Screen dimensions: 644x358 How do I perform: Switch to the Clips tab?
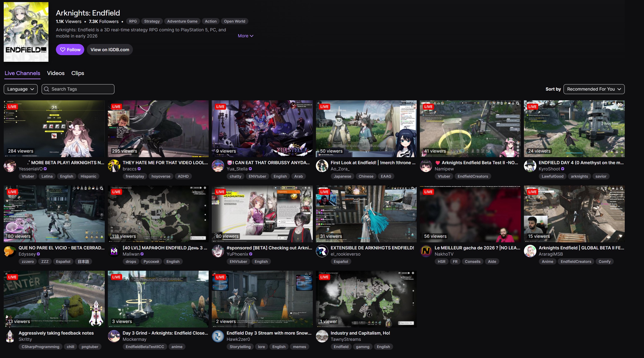point(77,73)
